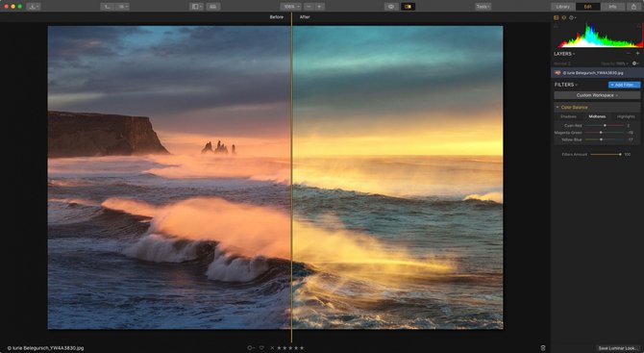Click the zoom out minus button
Image resolution: width=644 pixels, height=353 pixels.
[310, 7]
